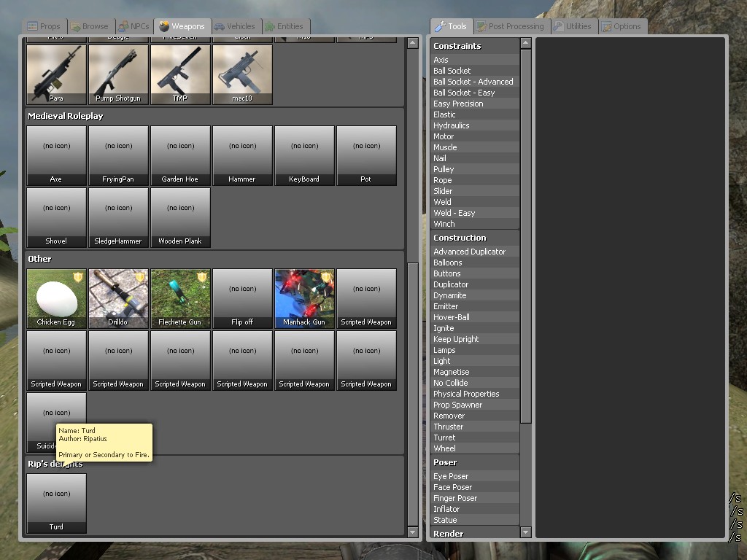Open the Props tab

pos(44,26)
